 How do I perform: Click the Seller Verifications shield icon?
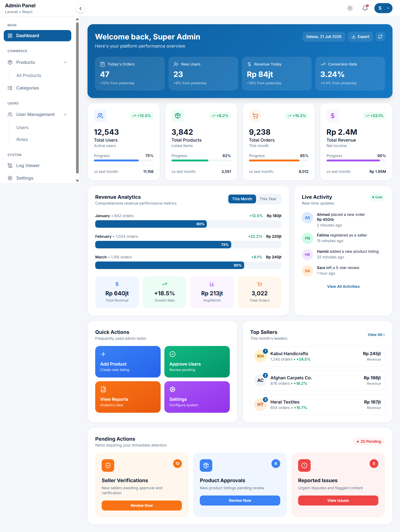tap(108, 466)
